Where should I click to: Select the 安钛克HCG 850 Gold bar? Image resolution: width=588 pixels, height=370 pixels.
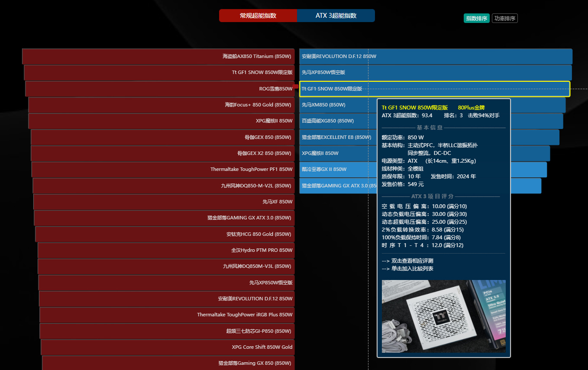click(x=165, y=234)
